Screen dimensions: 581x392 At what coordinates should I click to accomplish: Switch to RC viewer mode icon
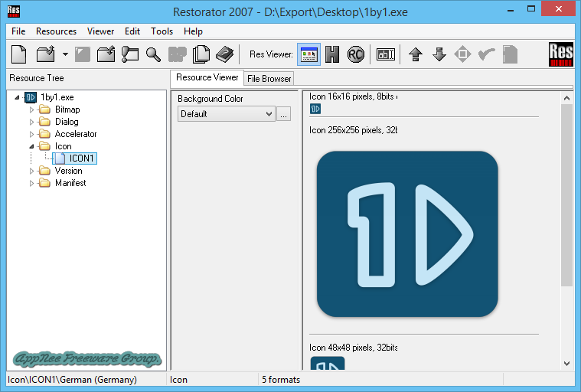(356, 54)
